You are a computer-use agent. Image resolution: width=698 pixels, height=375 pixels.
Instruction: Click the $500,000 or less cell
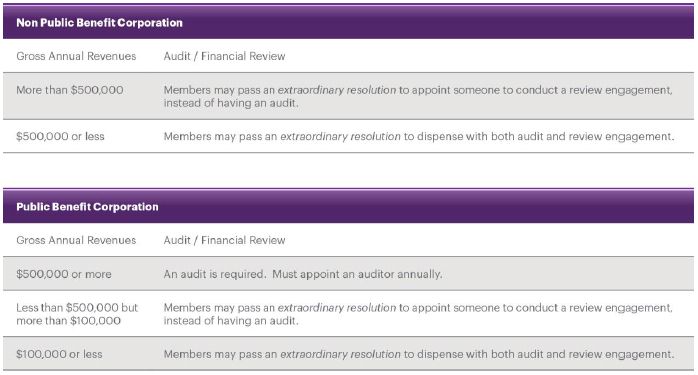point(60,136)
